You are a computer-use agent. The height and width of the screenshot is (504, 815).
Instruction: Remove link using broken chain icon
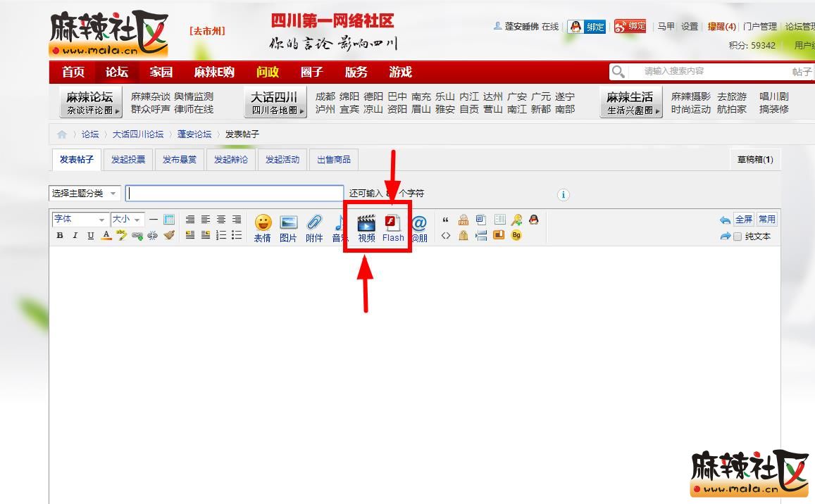click(x=153, y=235)
